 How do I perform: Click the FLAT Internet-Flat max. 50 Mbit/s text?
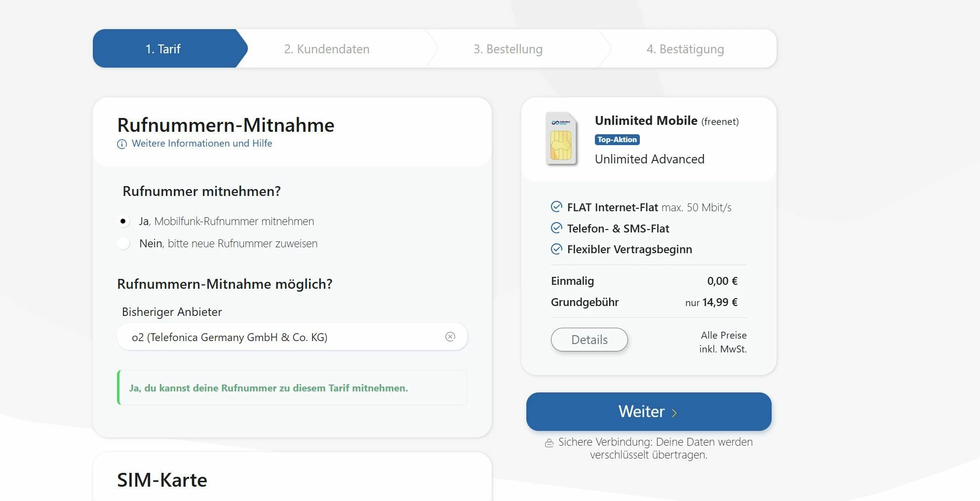coord(649,207)
